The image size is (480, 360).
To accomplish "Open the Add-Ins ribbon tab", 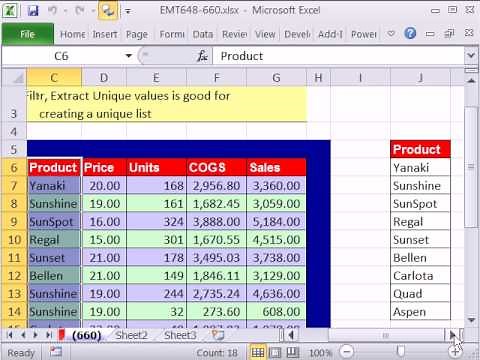I will pyautogui.click(x=330, y=34).
